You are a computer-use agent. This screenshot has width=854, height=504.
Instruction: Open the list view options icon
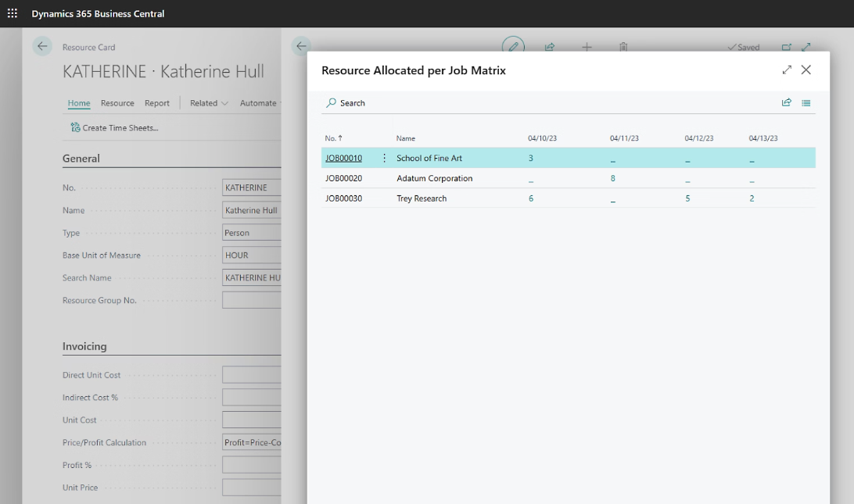[806, 102]
